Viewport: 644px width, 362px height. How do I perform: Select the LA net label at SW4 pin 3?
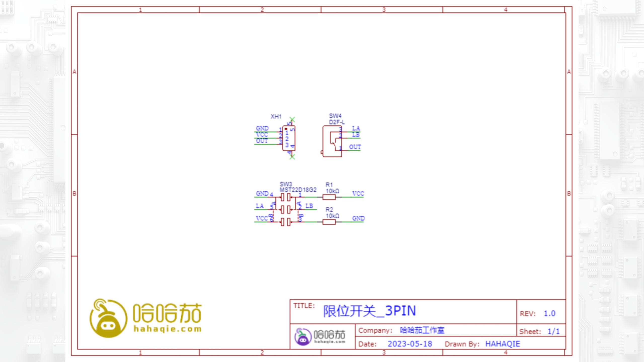356,128
